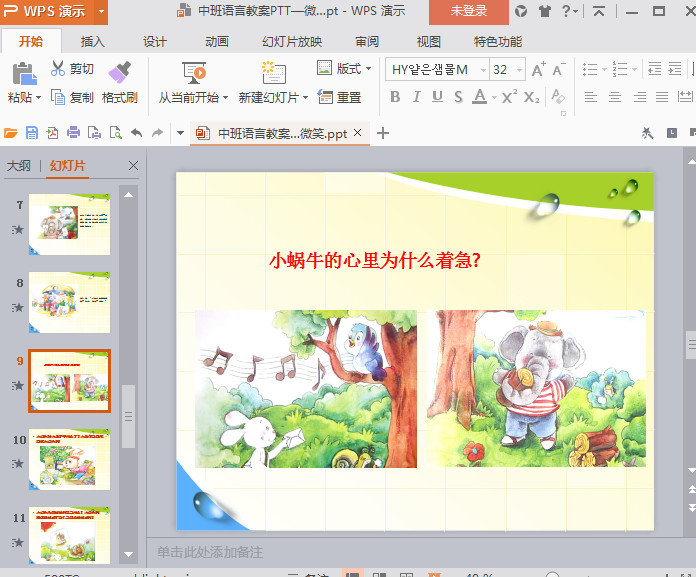Switch to 设计 ribbon tab

(x=154, y=42)
